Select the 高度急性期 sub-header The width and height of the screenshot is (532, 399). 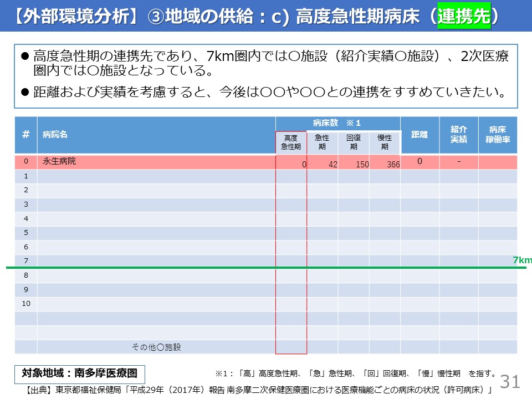pyautogui.click(x=291, y=142)
